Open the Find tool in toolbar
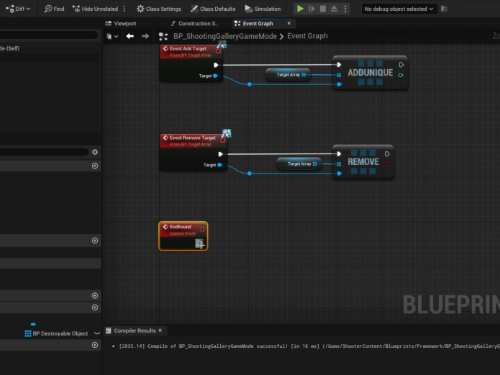This screenshot has width=500, height=375. click(54, 9)
